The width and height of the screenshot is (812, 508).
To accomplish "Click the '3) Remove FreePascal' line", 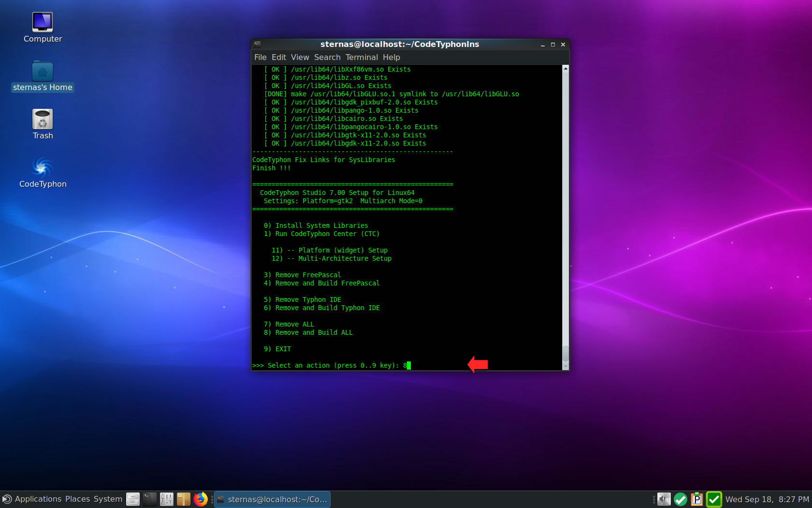I will pos(302,275).
